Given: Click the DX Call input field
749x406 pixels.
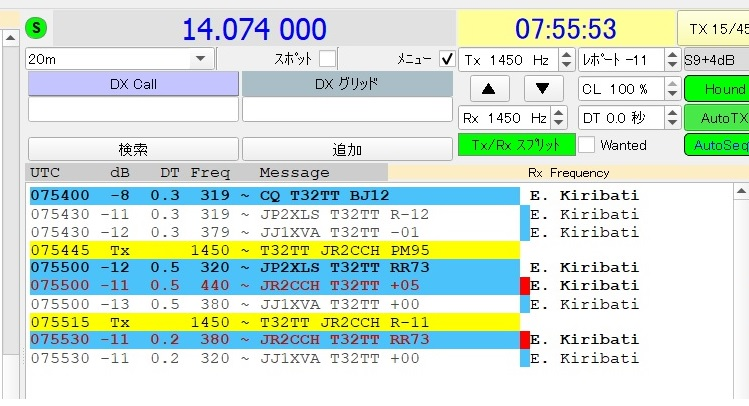Looking at the screenshot, I should click(x=133, y=109).
